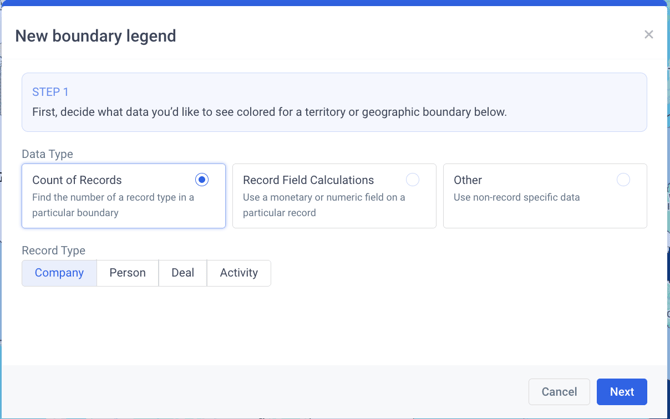Choose the Other data type radio button
The width and height of the screenshot is (670, 419).
(x=623, y=180)
